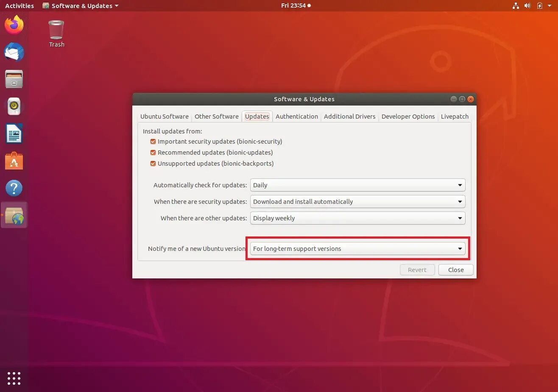The height and width of the screenshot is (392, 558).
Task: Open When there are other updates dropdown
Action: [x=357, y=218]
